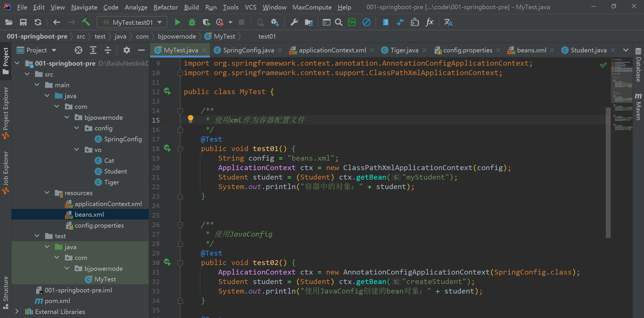644x318 pixels.
Task: Collapse the resources folder node
Action: click(47, 193)
